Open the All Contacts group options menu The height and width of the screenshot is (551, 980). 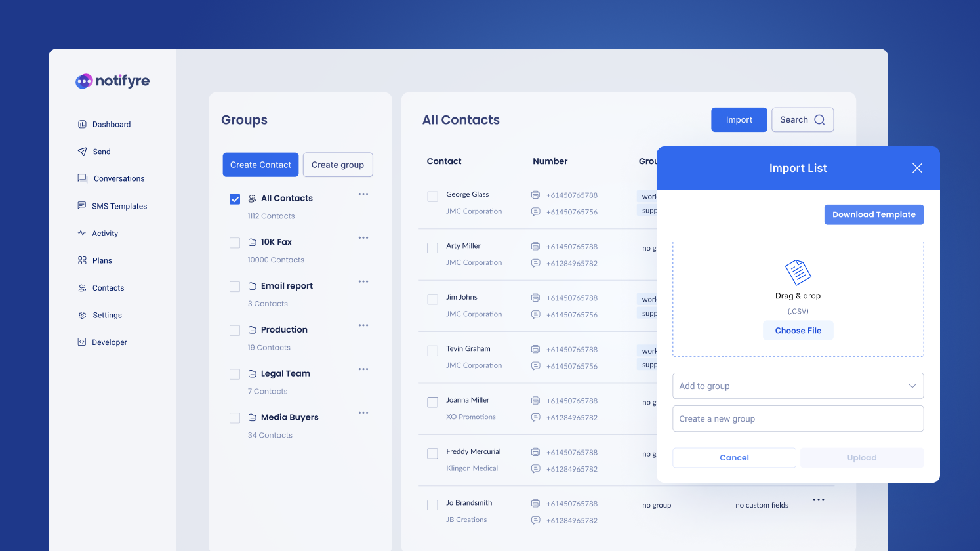coord(363,194)
